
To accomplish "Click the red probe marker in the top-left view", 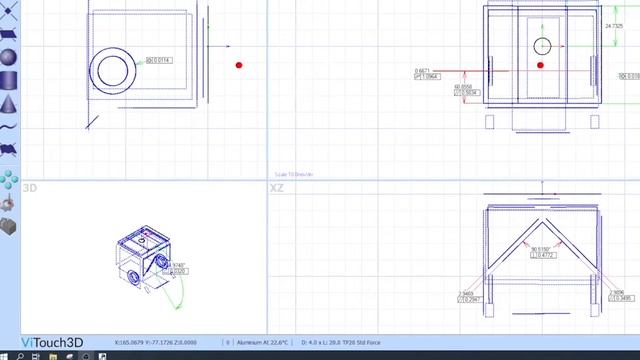I will pyautogui.click(x=239, y=65).
